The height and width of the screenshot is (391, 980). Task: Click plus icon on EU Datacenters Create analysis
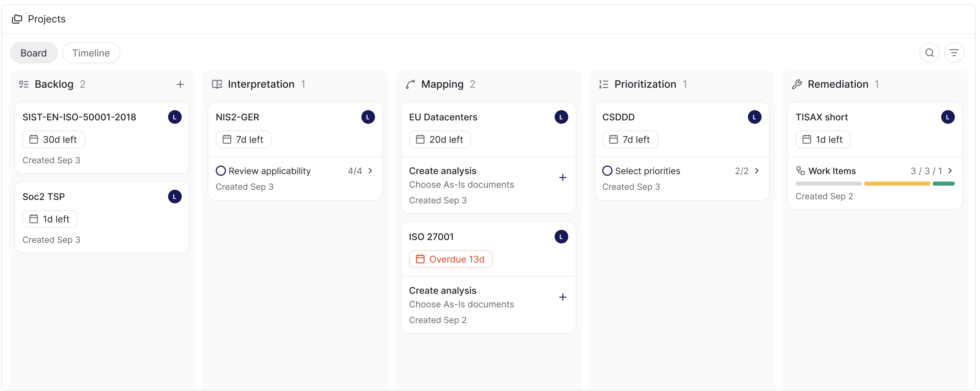(x=563, y=177)
